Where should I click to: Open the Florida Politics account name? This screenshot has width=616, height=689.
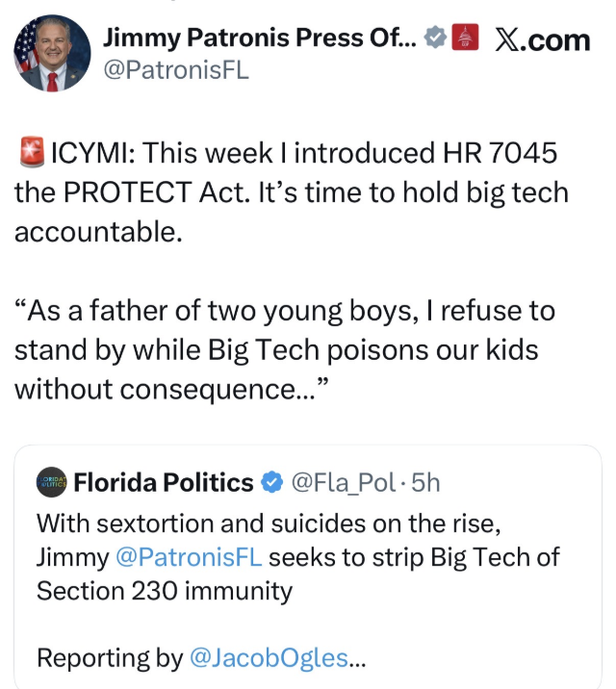pos(164,482)
